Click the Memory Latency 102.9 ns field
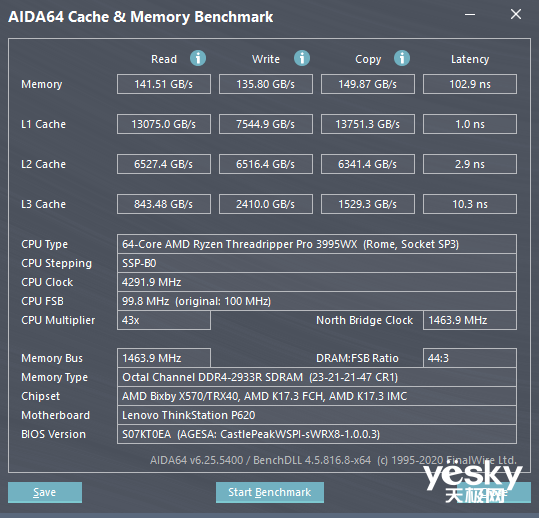Image resolution: width=539 pixels, height=518 pixels. [x=470, y=84]
